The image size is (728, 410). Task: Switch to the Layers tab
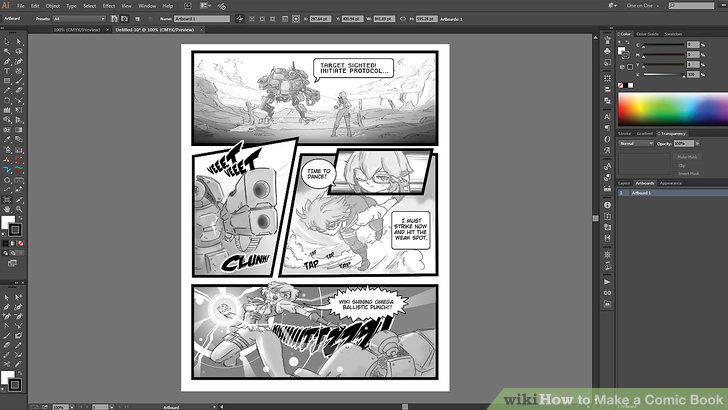click(624, 183)
